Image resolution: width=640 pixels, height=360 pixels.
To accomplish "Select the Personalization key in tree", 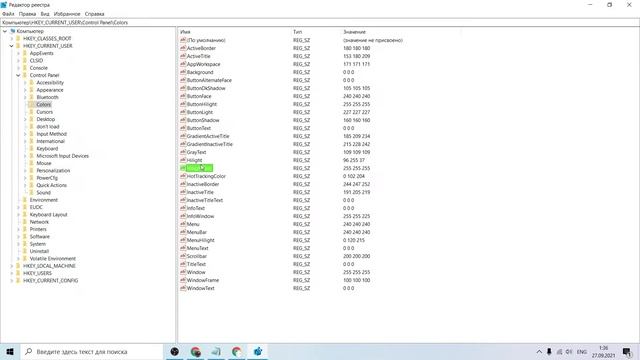I will click(53, 171).
